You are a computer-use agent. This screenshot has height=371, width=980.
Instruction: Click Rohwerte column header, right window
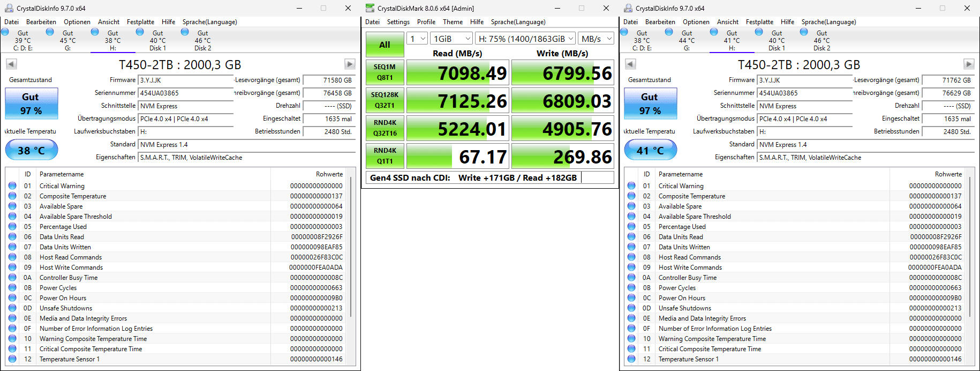tap(928, 174)
